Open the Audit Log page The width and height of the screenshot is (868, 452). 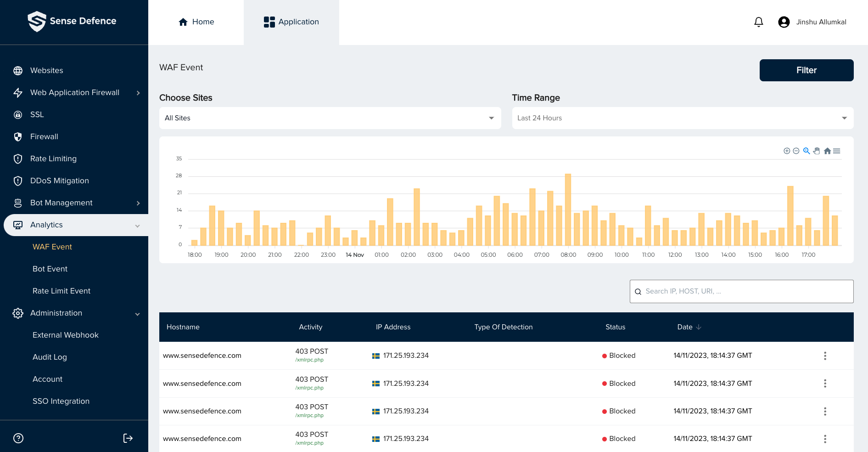coord(50,357)
